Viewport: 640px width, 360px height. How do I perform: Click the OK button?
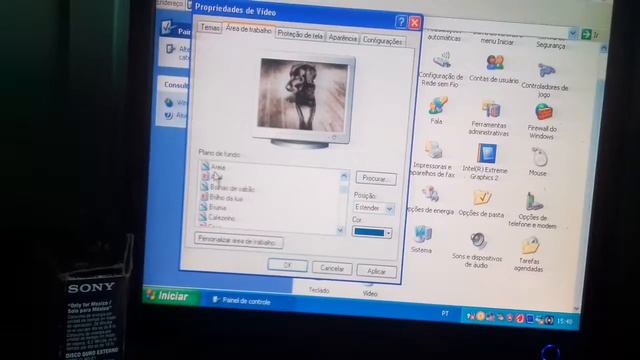click(x=287, y=265)
